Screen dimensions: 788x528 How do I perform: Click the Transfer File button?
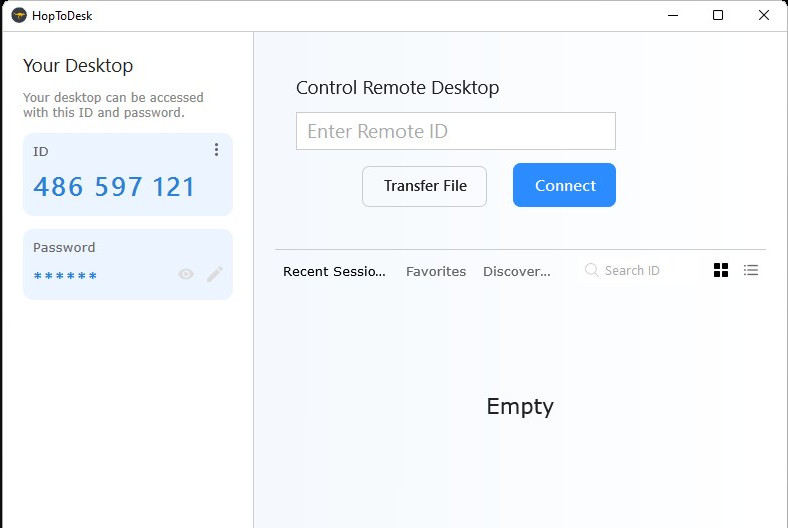point(424,186)
